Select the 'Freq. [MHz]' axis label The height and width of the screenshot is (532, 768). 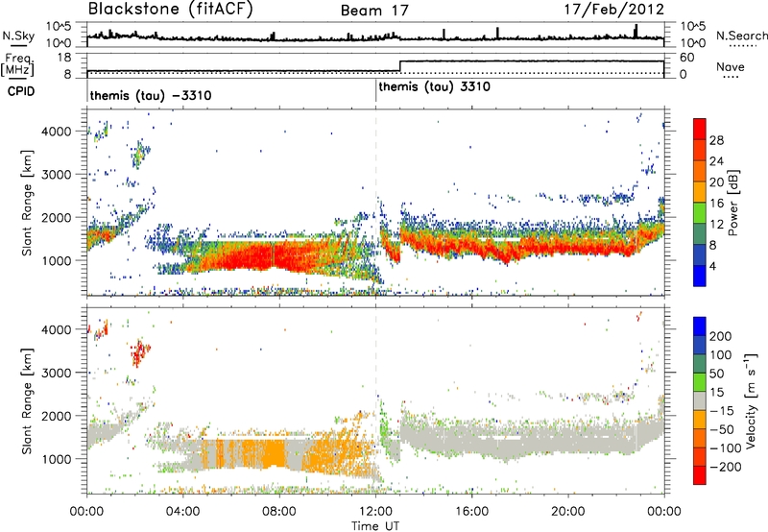tap(17, 65)
